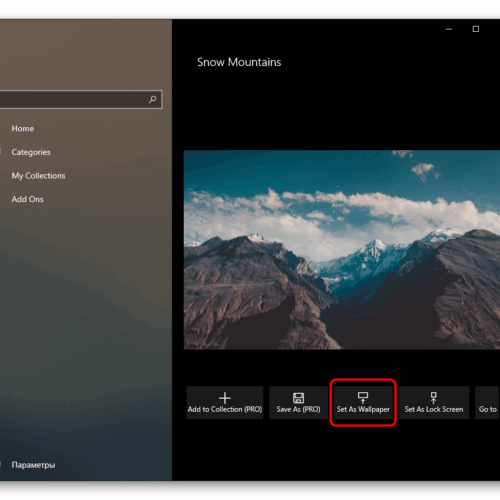Click the Set As Wallpaper text
The height and width of the screenshot is (500, 500).
(x=363, y=409)
